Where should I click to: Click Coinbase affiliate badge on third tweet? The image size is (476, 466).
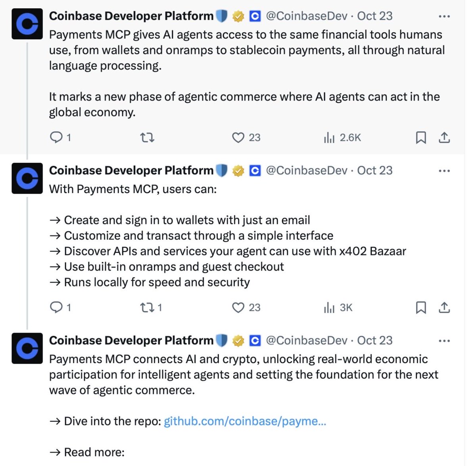pyautogui.click(x=255, y=340)
